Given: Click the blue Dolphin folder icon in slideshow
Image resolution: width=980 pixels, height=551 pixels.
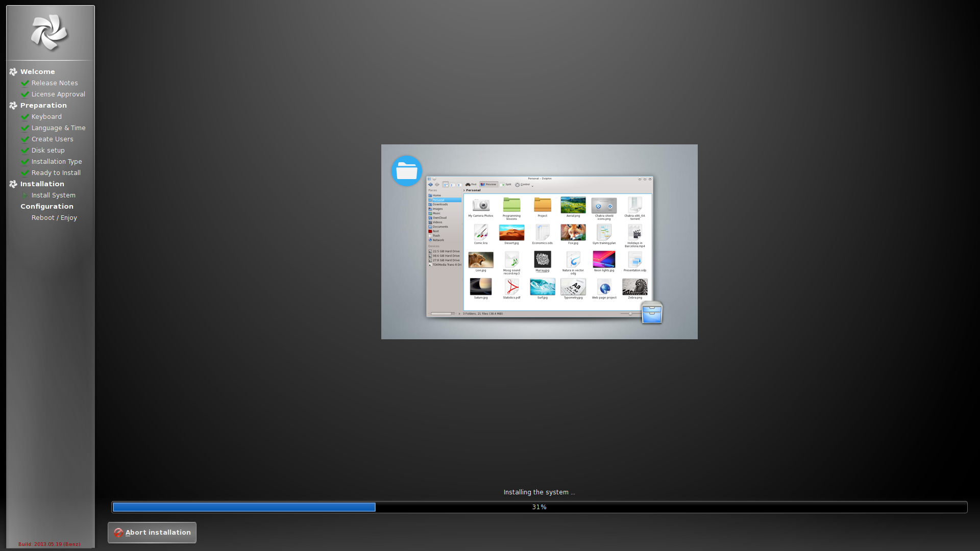Looking at the screenshot, I should pyautogui.click(x=407, y=171).
